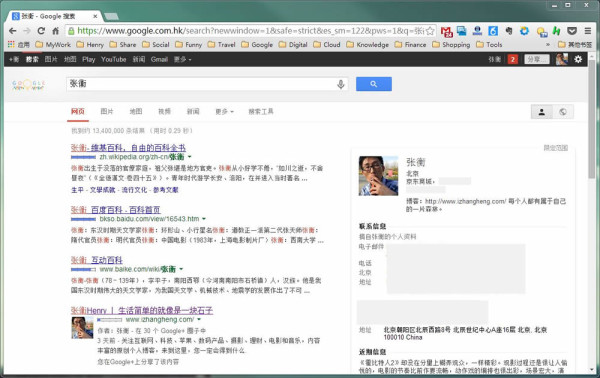Image resolution: width=600 pixels, height=378 pixels.
Task: Expand the 更多 dropdown in black bar
Action: [x=183, y=59]
